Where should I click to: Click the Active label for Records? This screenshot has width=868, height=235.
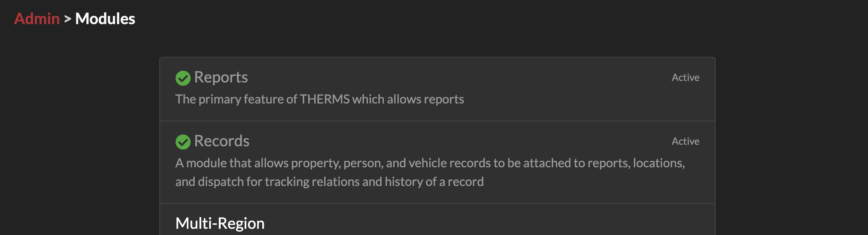(x=685, y=141)
